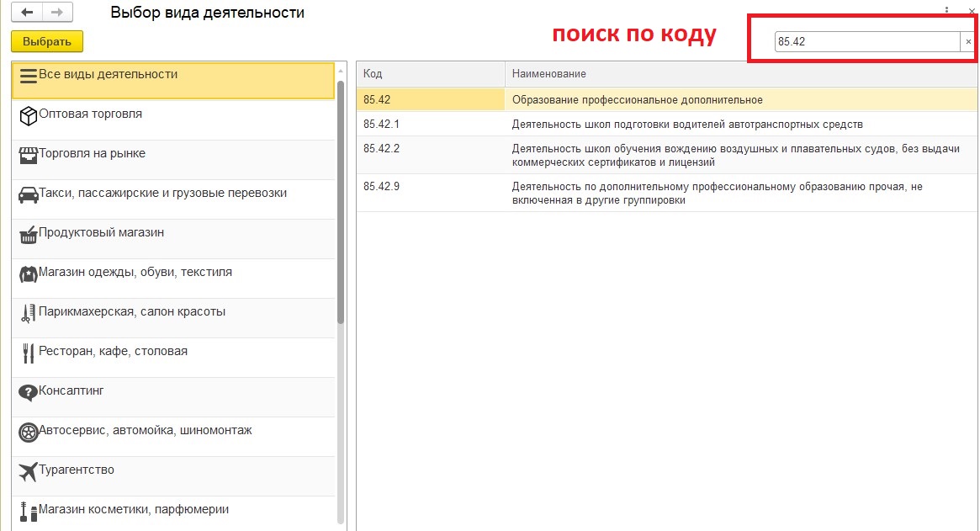Click the basket icon for Продуктовый магазин

tap(28, 235)
